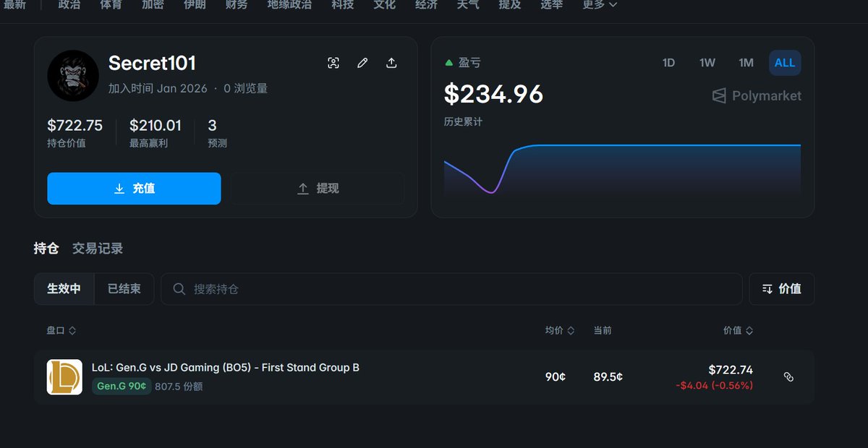Switch to the 交易记录 tab

tap(98, 247)
